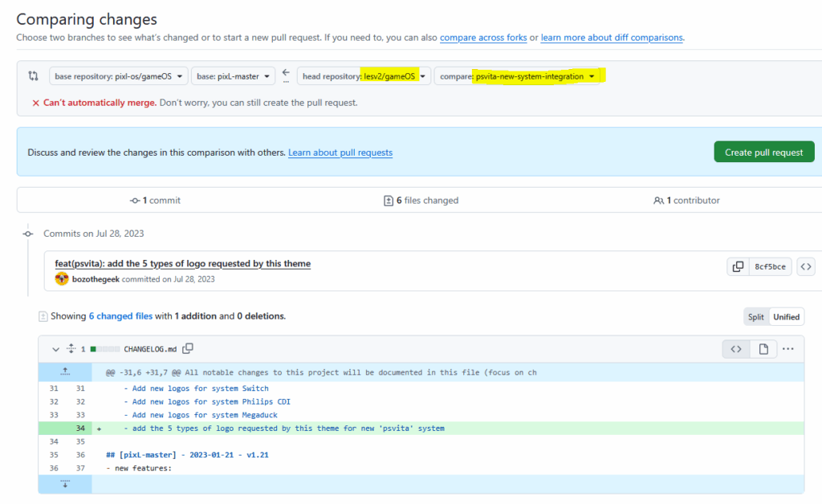Click bozothegeek's avatar image
This screenshot has width=822, height=504.
point(62,279)
